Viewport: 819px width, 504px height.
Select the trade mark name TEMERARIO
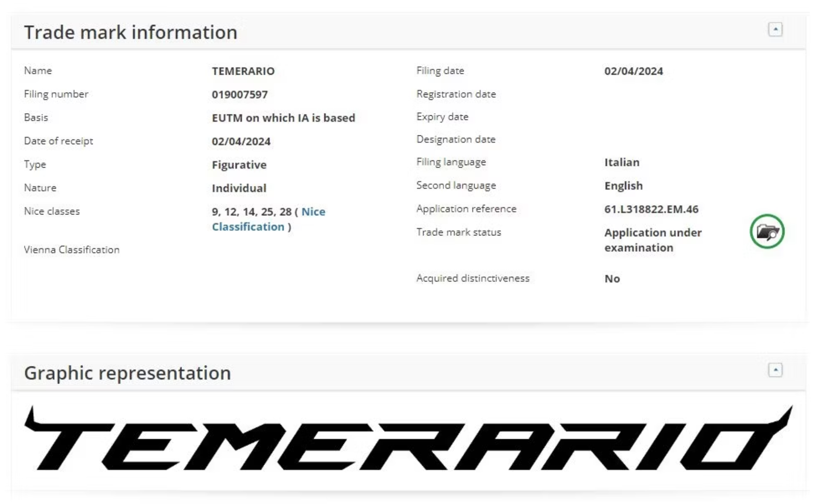243,71
